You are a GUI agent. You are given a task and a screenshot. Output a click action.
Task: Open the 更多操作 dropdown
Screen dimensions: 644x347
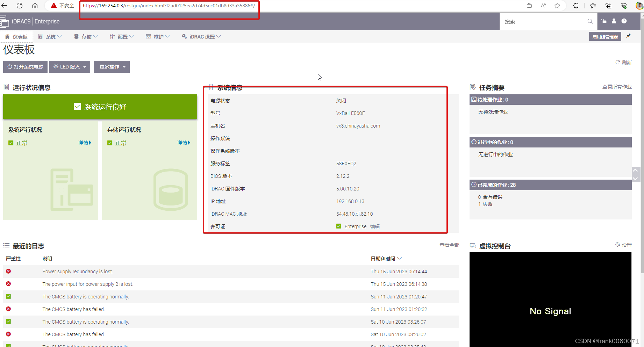[x=112, y=66]
